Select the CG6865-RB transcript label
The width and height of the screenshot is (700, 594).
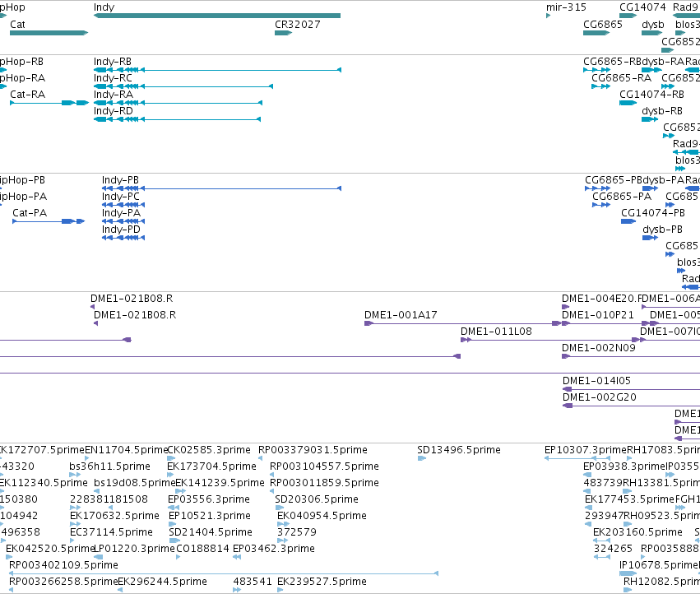pyautogui.click(x=612, y=62)
